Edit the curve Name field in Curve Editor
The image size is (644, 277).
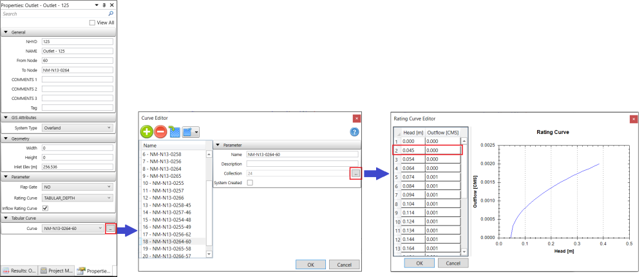click(x=302, y=155)
